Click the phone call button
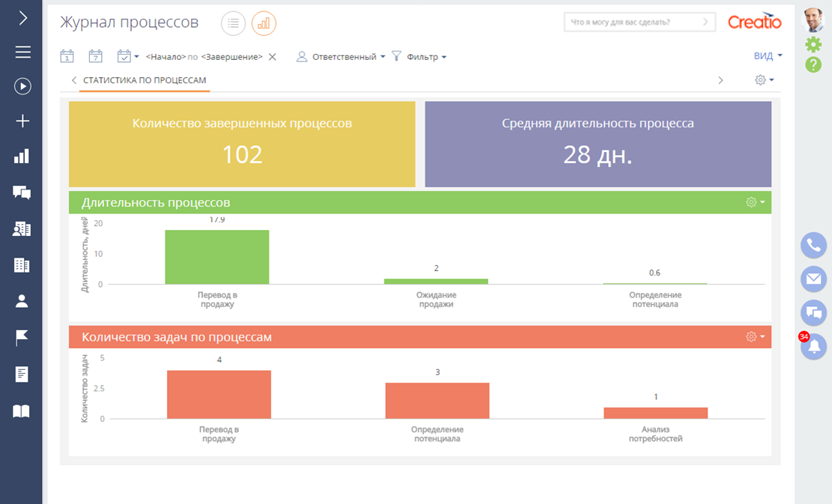Image resolution: width=832 pixels, height=504 pixels. pos(813,245)
